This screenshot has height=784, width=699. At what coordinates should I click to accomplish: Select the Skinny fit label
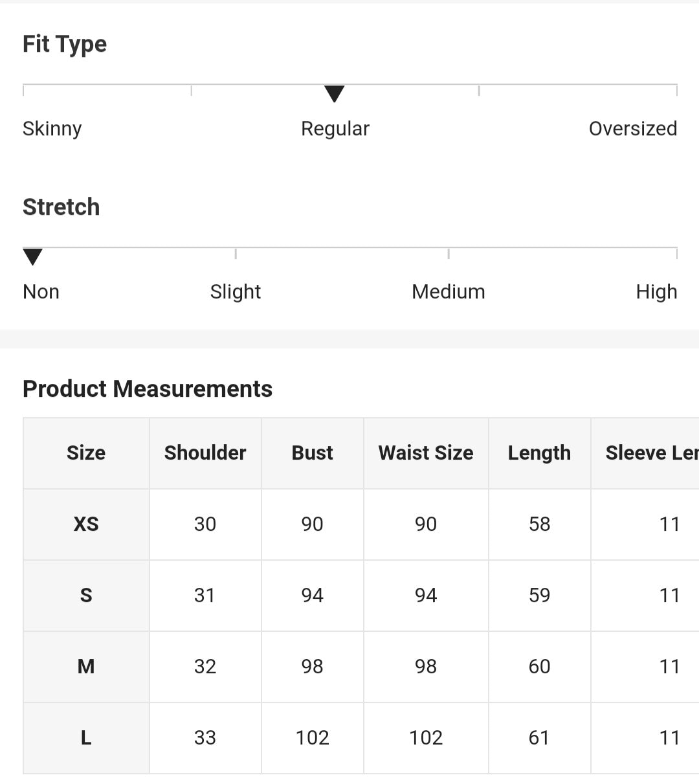coord(52,129)
